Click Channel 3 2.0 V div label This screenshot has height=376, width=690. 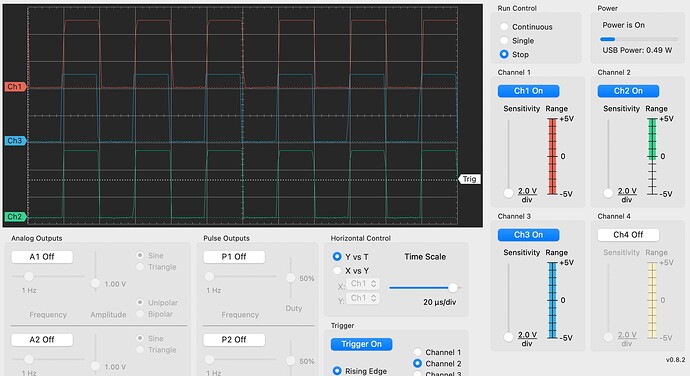point(527,339)
